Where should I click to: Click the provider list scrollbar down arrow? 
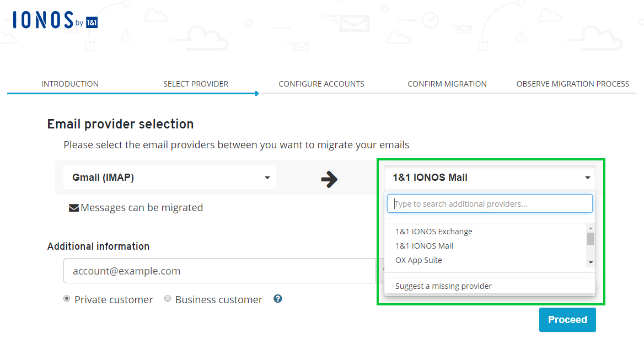591,262
